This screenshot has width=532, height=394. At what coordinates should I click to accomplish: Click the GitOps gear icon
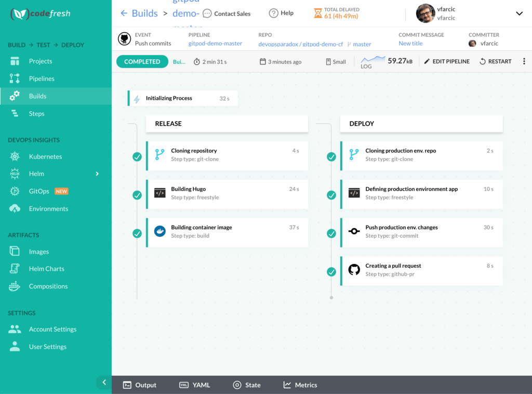click(15, 191)
